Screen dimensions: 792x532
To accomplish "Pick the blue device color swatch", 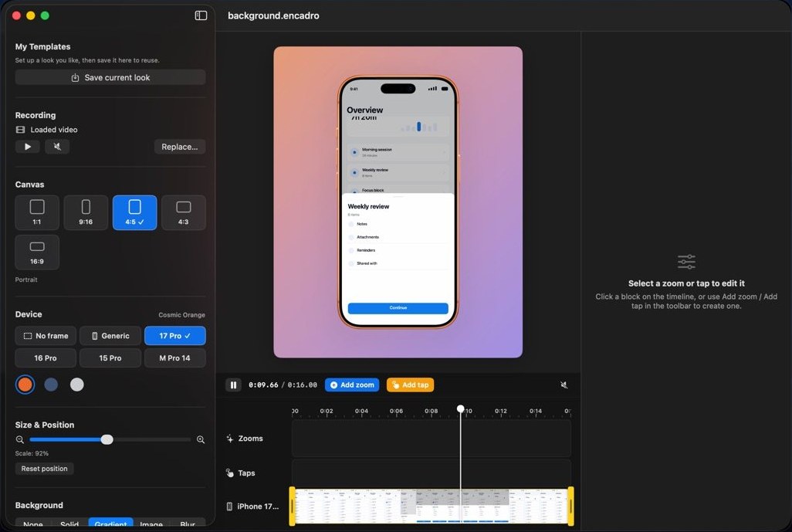I will pos(51,385).
